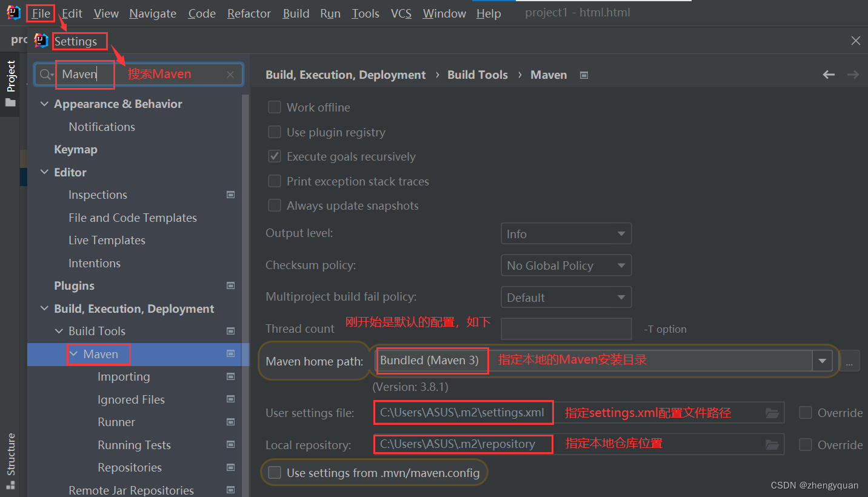The image size is (868, 497).
Task: Open the Project tool window folder icon
Action: (10, 102)
